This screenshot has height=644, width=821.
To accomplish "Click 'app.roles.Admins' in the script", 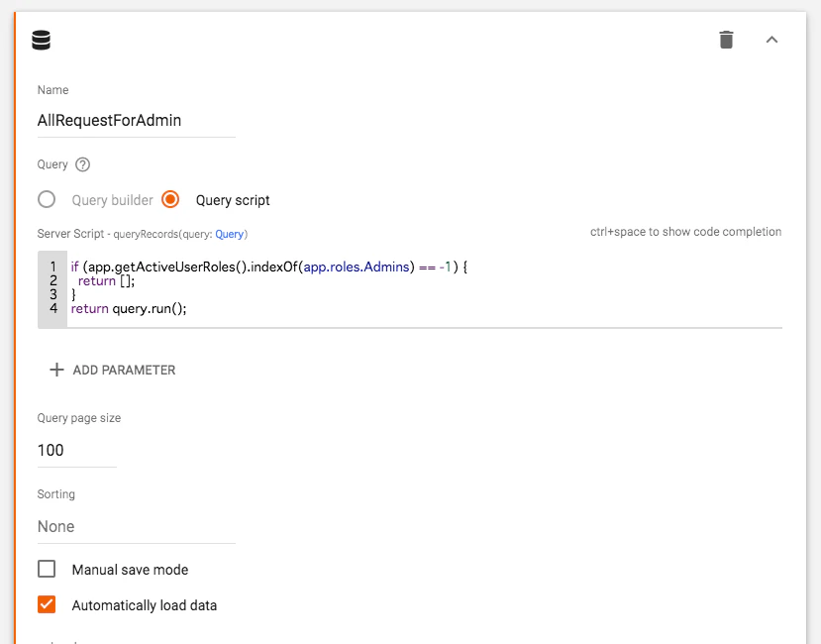I will pyautogui.click(x=357, y=267).
